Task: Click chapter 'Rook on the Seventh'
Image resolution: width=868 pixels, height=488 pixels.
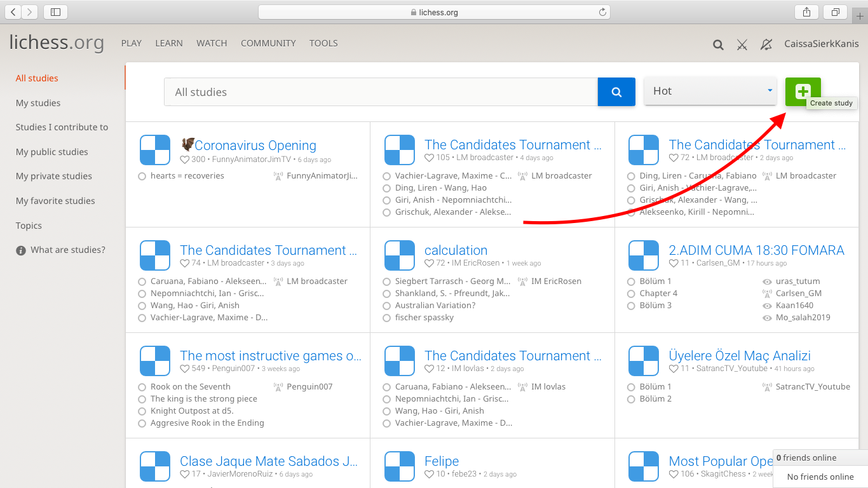Action: (191, 387)
